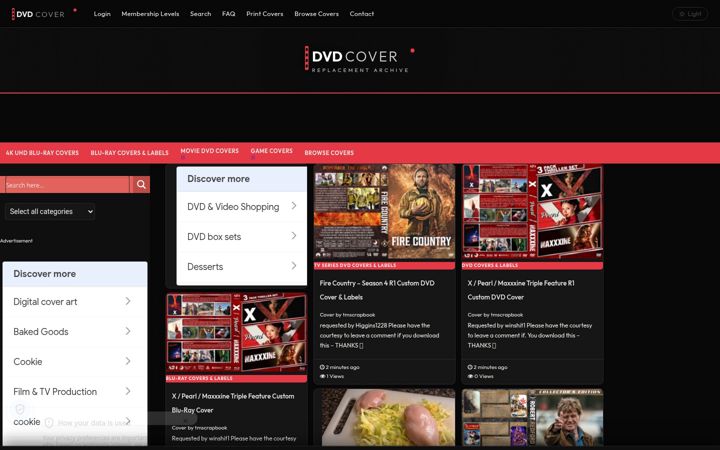Open Membership Levels in the top menu
Viewport: 720px width, 450px height.
(x=150, y=14)
